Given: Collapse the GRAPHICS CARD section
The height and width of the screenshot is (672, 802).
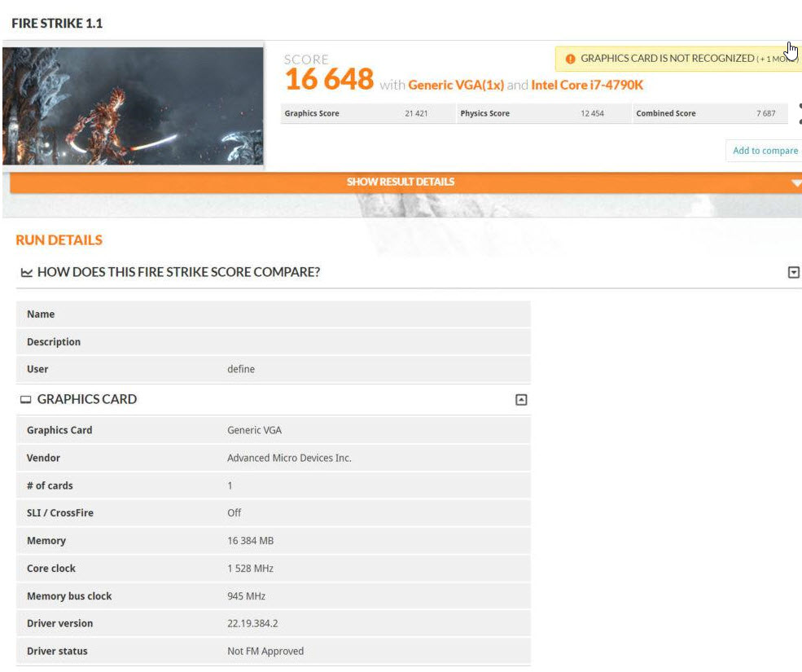Looking at the screenshot, I should [522, 399].
